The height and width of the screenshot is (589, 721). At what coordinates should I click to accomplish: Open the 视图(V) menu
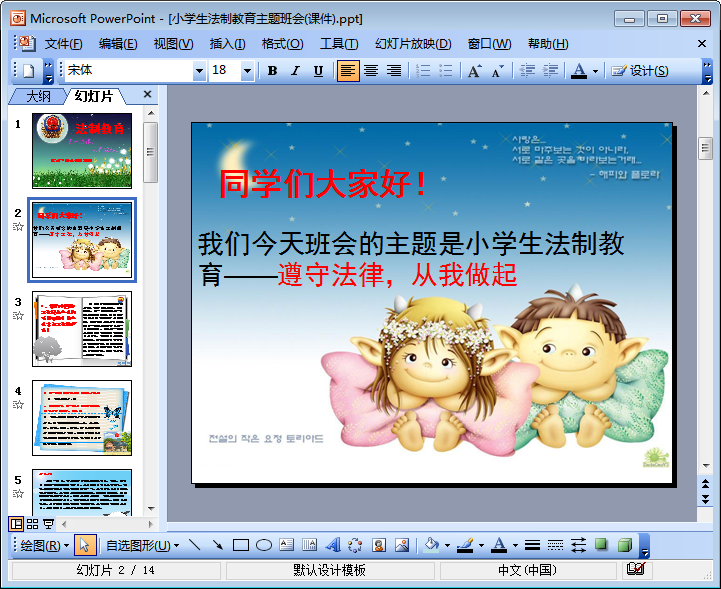173,44
